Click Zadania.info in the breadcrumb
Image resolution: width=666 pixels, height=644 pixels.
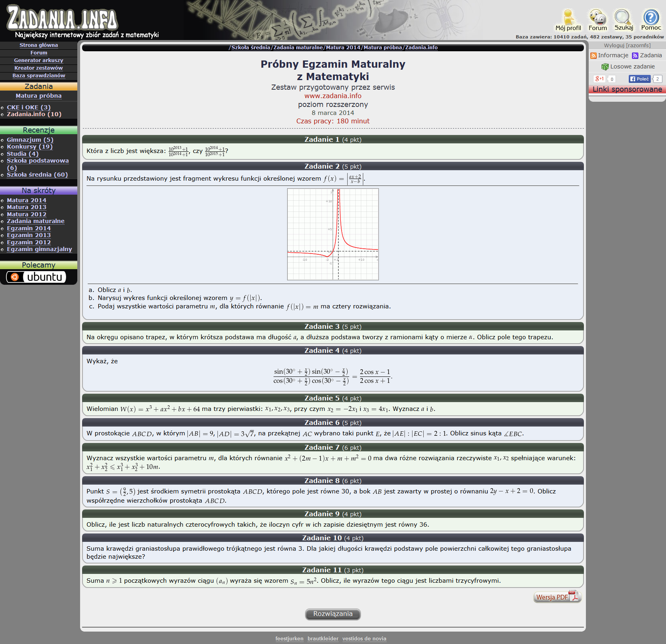pos(421,48)
